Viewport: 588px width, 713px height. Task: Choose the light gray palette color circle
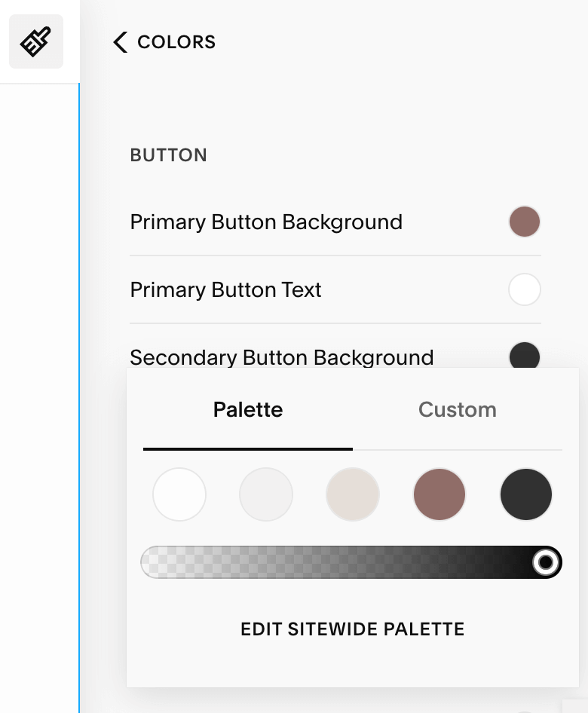(266, 494)
